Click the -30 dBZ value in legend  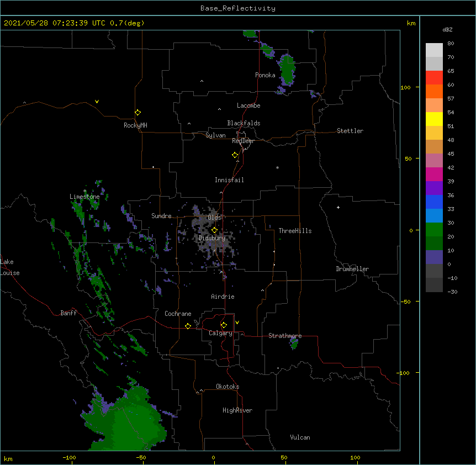[452, 292]
